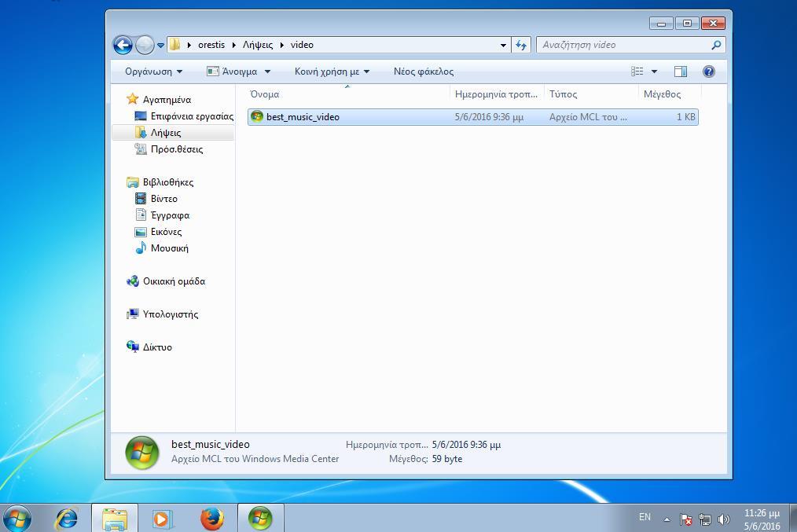Select the Λήψεις breadcrumb in address bar
Viewport: 797px width, 532px height.
click(258, 45)
